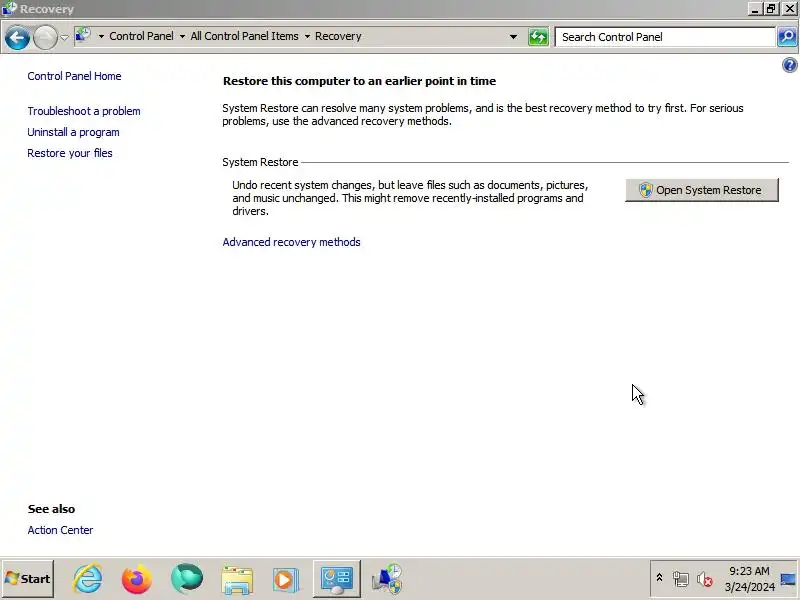
Task: Minimize the Recovery window
Action: click(755, 9)
